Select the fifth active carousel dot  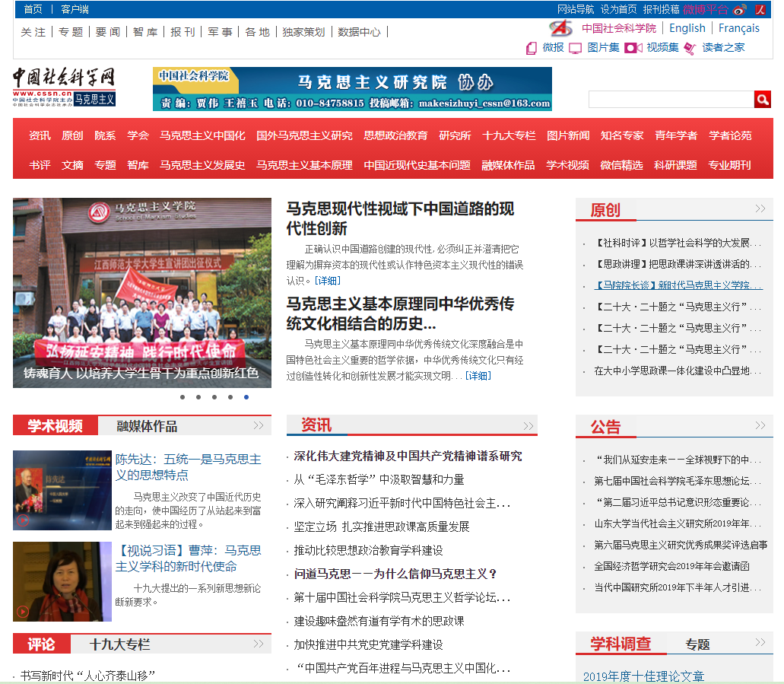coord(246,397)
